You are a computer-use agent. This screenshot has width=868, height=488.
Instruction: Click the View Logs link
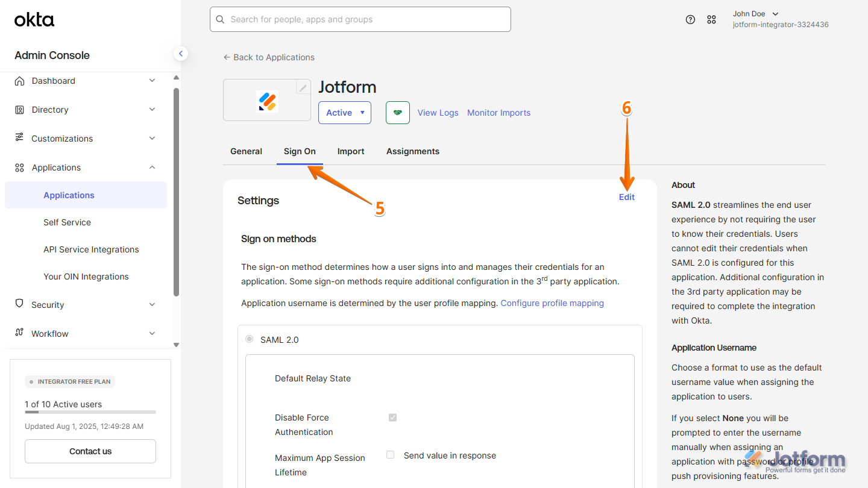click(x=438, y=113)
